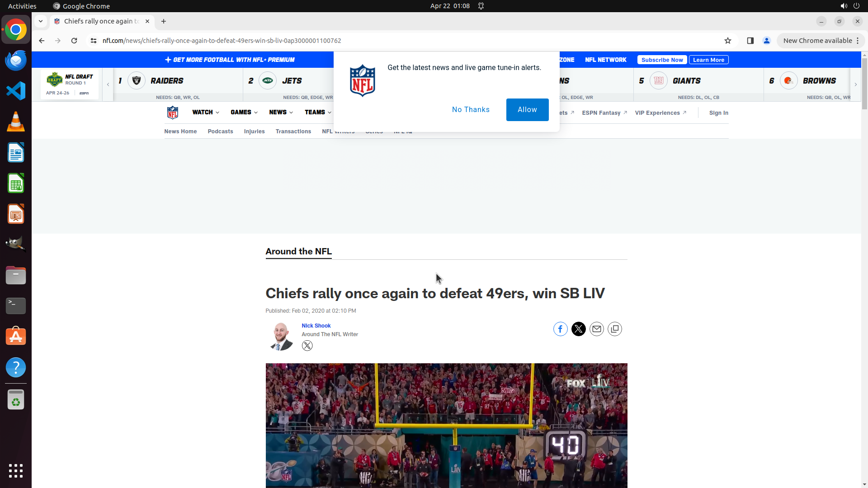Reload the page
This screenshot has width=868, height=488.
click(x=74, y=41)
